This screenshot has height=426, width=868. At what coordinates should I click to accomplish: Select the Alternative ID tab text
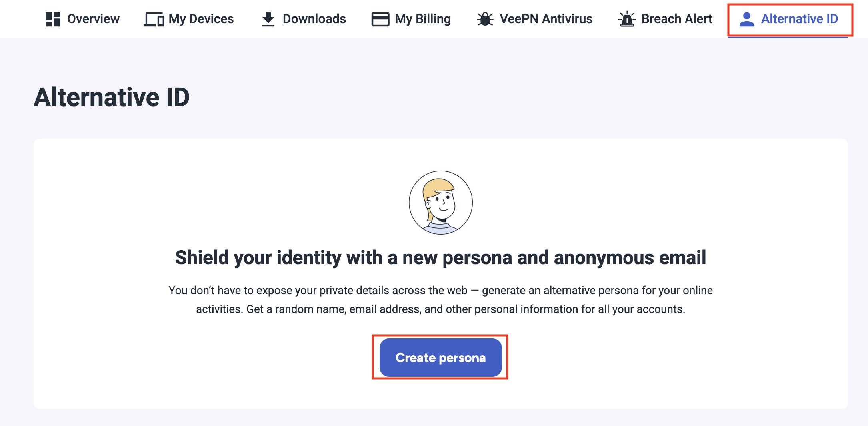click(x=799, y=19)
